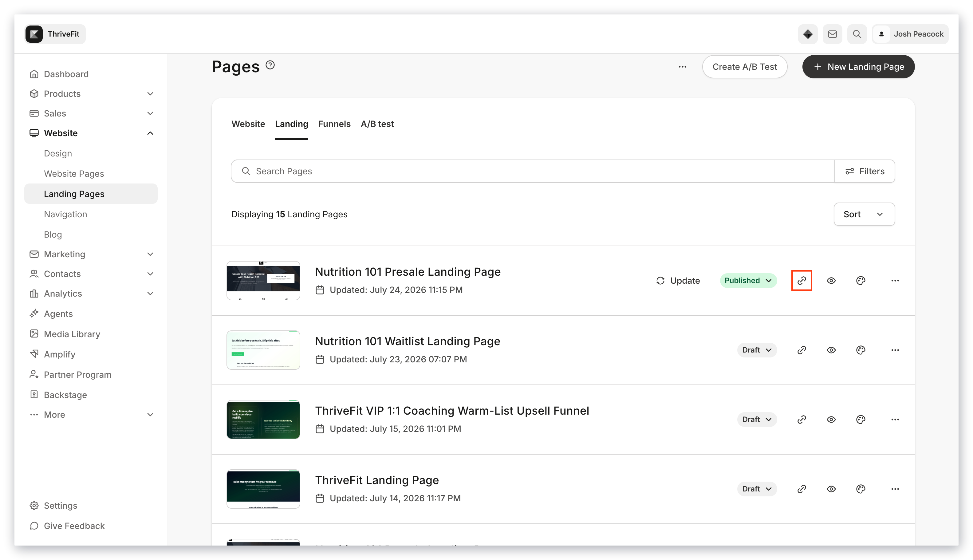This screenshot has width=973, height=560.
Task: Open the Filters button
Action: click(x=865, y=171)
